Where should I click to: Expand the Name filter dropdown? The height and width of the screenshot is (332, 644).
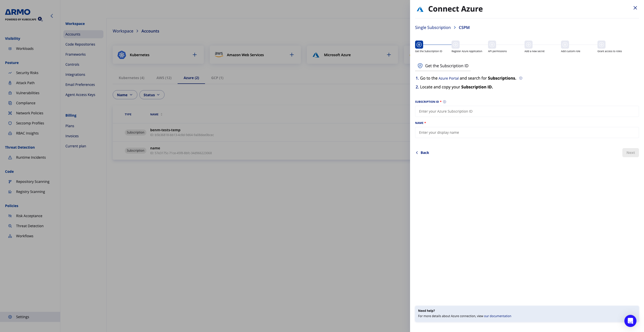point(125,95)
